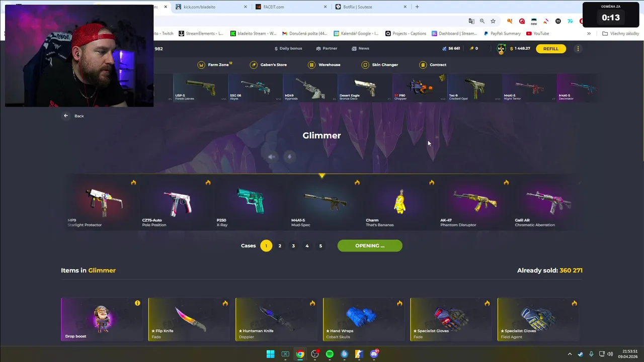Select 2 cases to open
Viewport: 644px width, 362px height.
pos(280,246)
